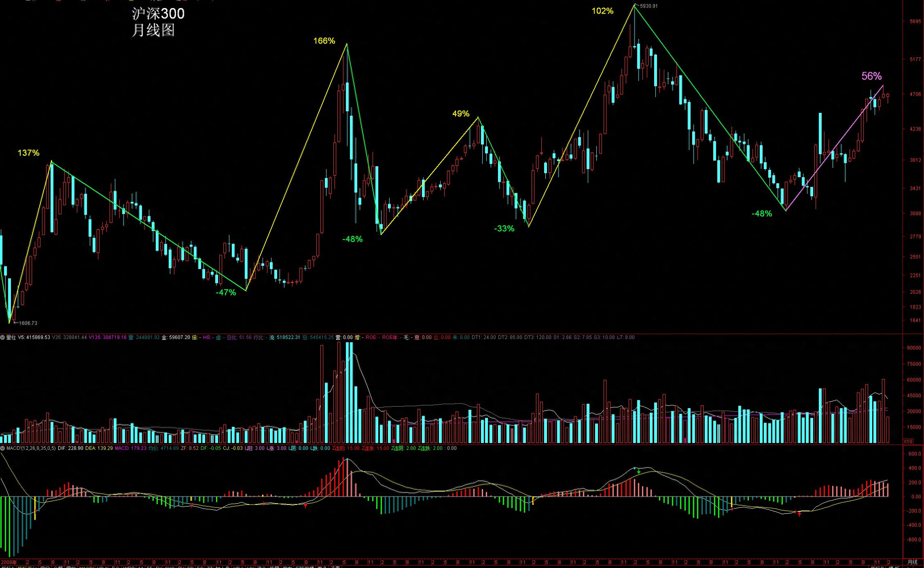Screen dimensions: 924x568
Task: Click the 量柱 indicator name label
Action: click(x=11, y=337)
